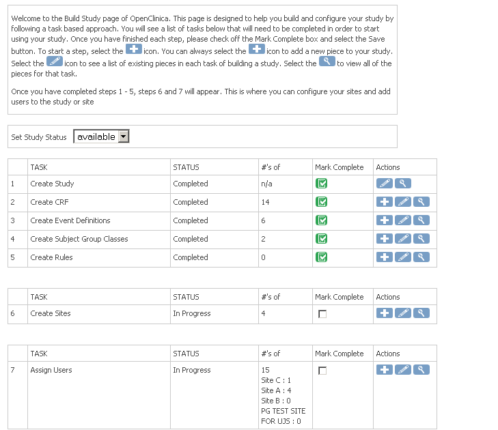Click the edit pencil icon for Create Study
Viewport: 498px width, 430px height.
point(384,183)
